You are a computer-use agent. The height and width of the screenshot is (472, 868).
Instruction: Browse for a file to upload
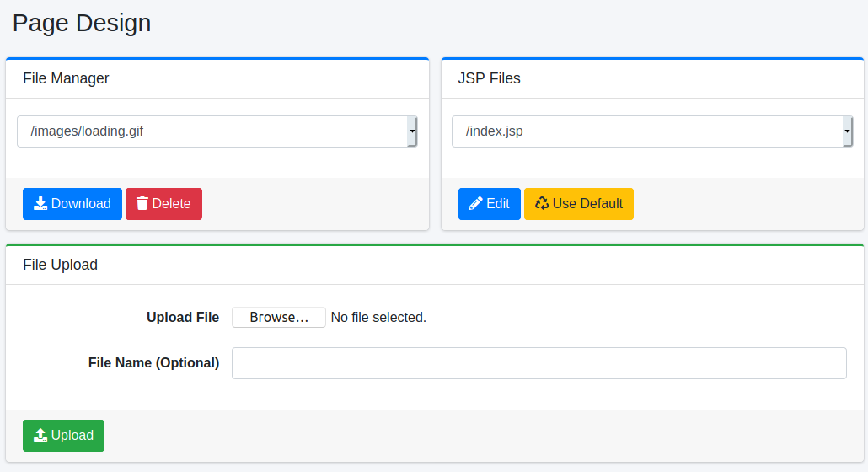click(x=278, y=318)
